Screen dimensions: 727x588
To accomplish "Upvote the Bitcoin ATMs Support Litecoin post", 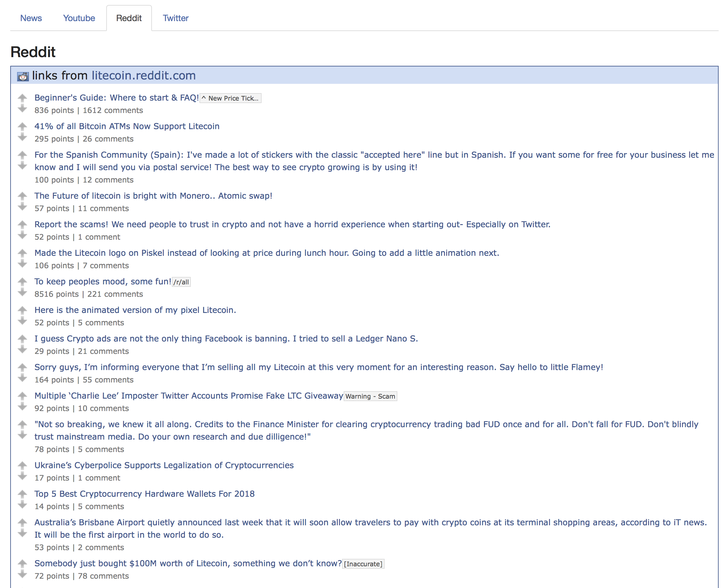I will click(22, 126).
